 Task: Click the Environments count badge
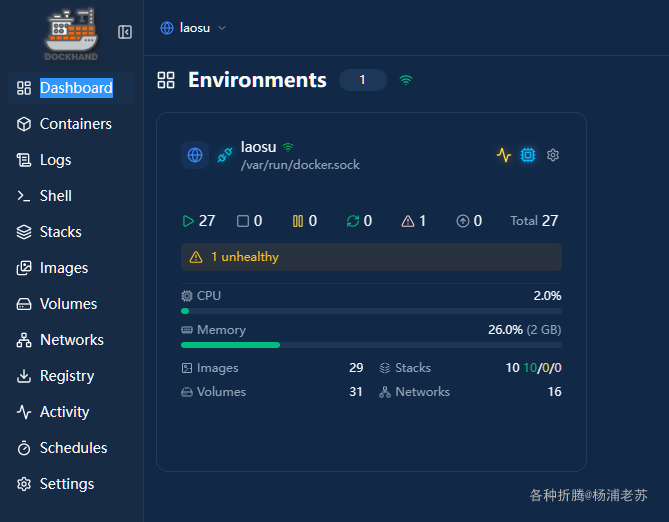(x=362, y=80)
